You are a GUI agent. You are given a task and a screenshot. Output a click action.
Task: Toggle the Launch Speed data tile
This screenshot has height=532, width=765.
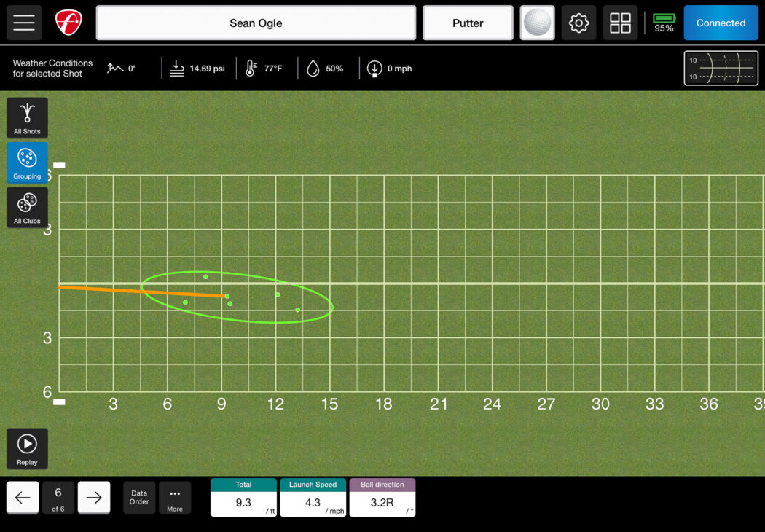click(313, 498)
